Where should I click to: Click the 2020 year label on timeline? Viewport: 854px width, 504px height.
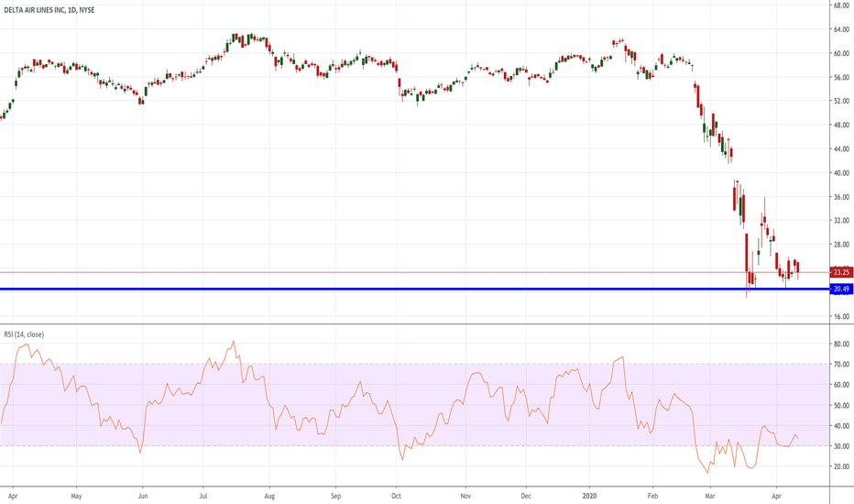point(589,496)
